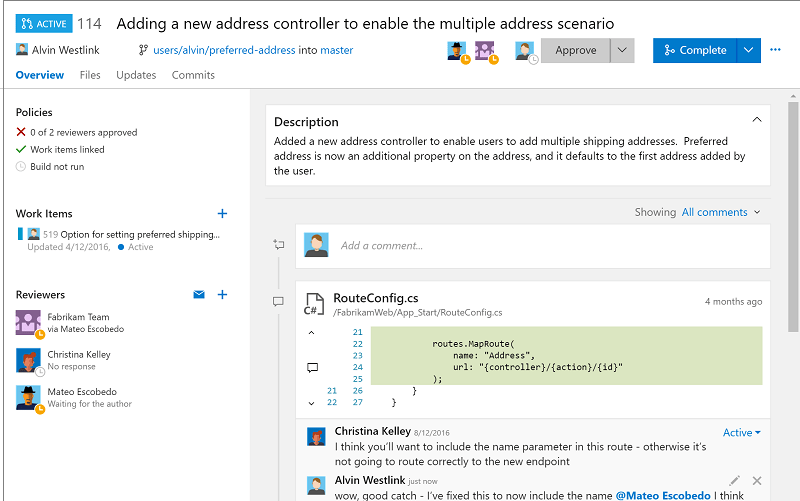This screenshot has width=800, height=501.
Task: Change the Active comment status dropdown
Action: click(741, 433)
